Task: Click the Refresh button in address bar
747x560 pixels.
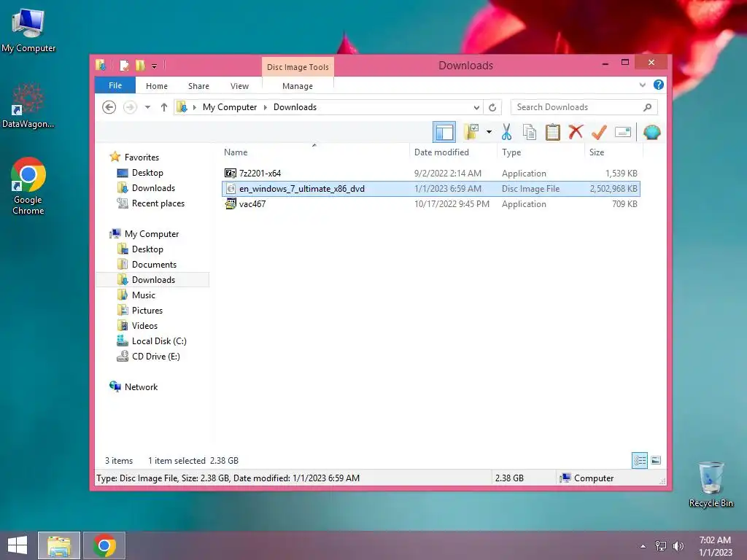Action: (x=492, y=107)
